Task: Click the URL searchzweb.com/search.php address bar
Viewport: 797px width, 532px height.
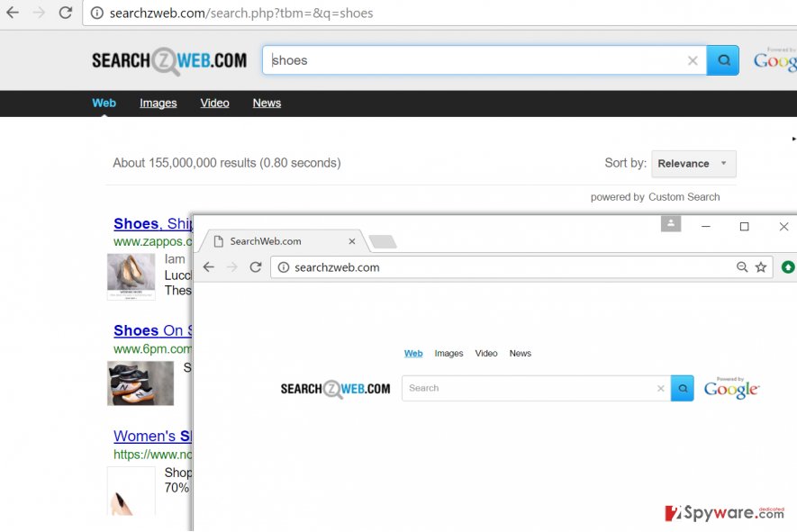Action: point(439,14)
